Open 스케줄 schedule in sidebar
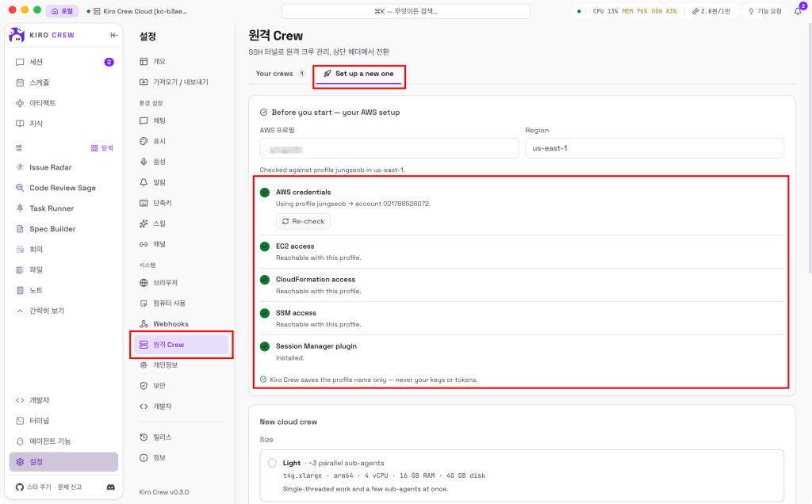 tap(63, 82)
